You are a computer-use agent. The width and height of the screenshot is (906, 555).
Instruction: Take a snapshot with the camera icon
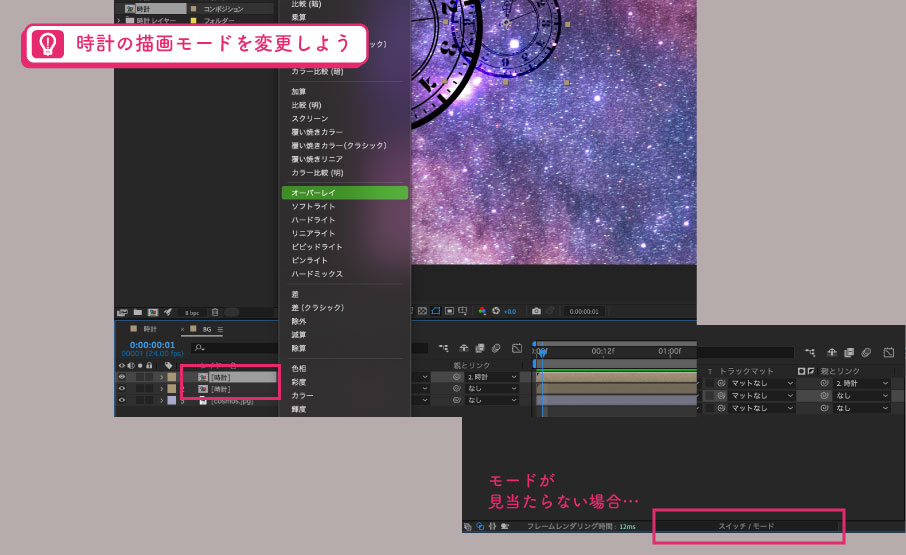(536, 311)
